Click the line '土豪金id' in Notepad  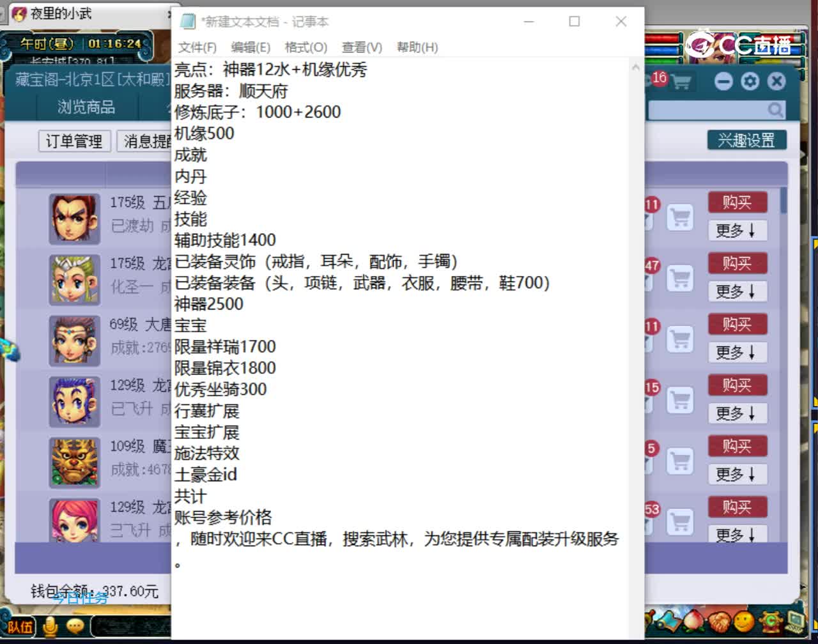[x=206, y=474]
